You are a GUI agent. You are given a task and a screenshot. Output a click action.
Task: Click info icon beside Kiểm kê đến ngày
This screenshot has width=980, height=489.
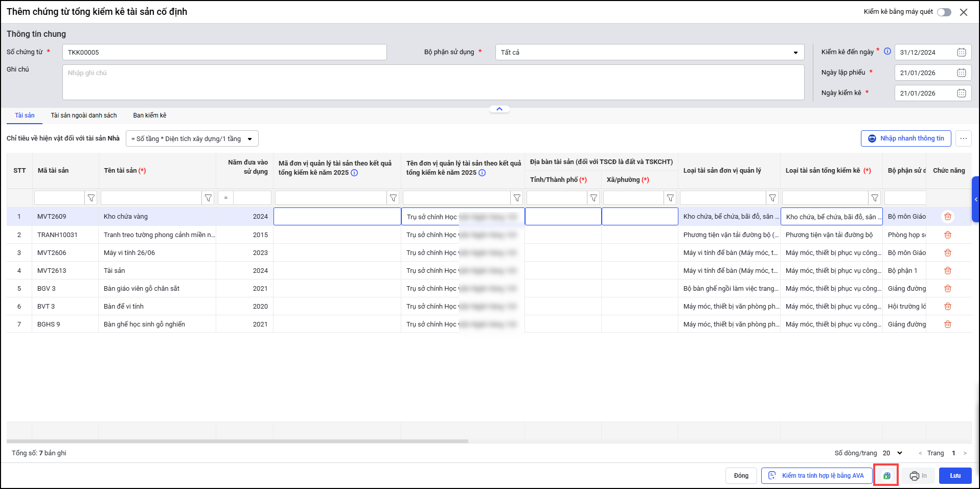[887, 51]
